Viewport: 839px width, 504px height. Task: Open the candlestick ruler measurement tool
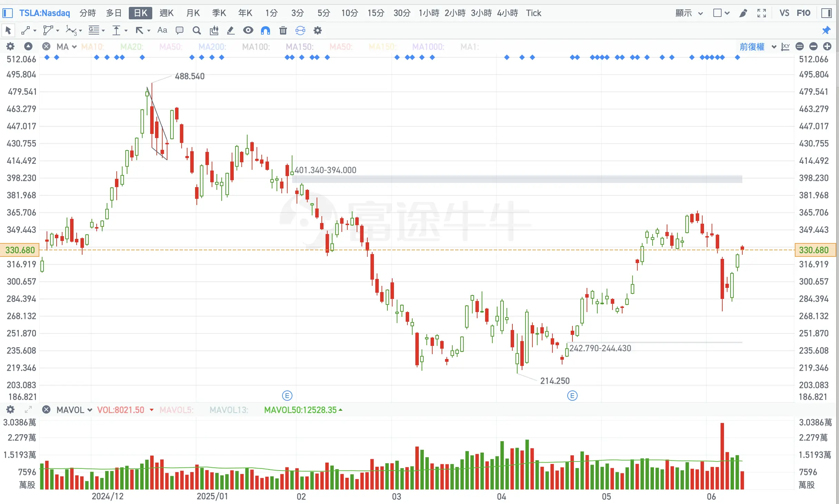[214, 30]
